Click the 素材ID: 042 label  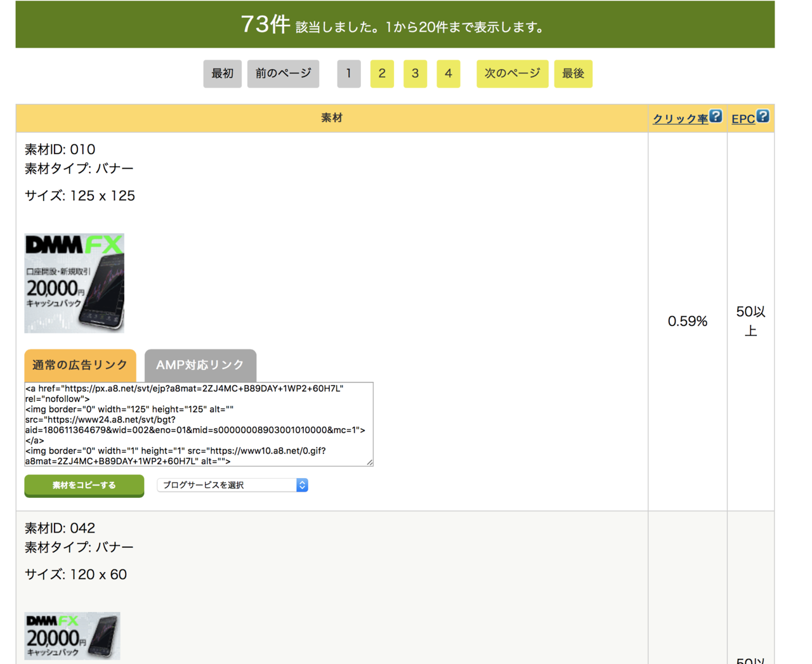point(60,528)
